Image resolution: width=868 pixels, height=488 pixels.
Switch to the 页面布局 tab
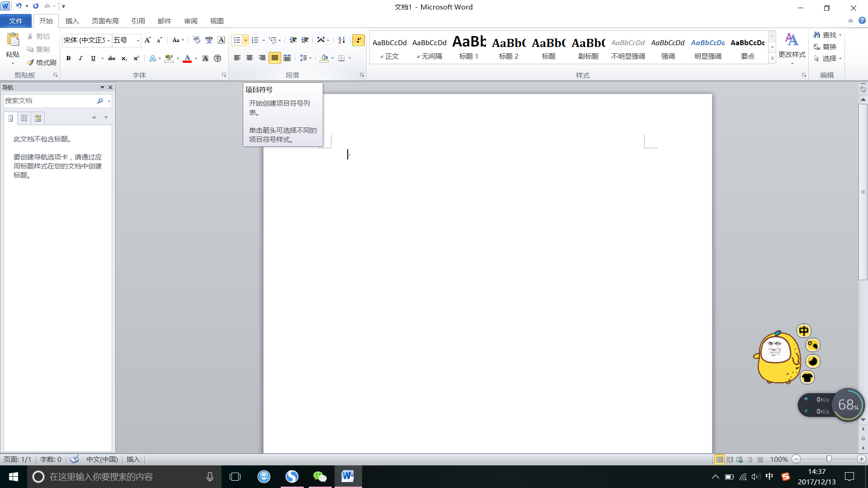(105, 21)
